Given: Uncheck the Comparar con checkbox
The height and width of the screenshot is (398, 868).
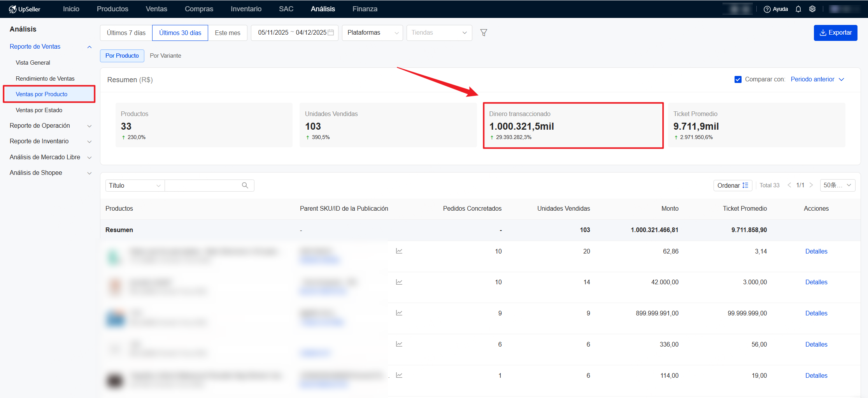Looking at the screenshot, I should [x=738, y=79].
